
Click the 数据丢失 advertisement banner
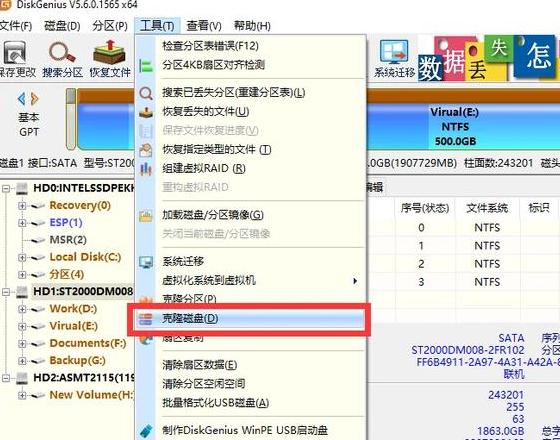click(x=489, y=57)
